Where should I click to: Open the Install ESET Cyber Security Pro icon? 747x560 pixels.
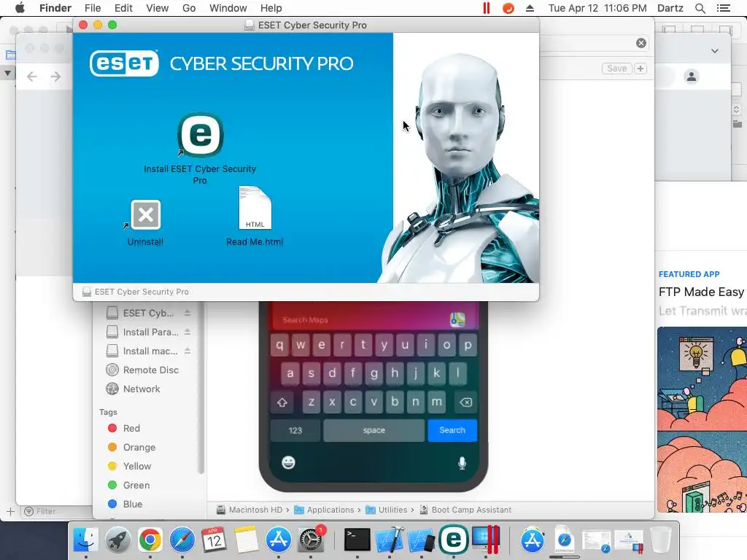tap(201, 135)
